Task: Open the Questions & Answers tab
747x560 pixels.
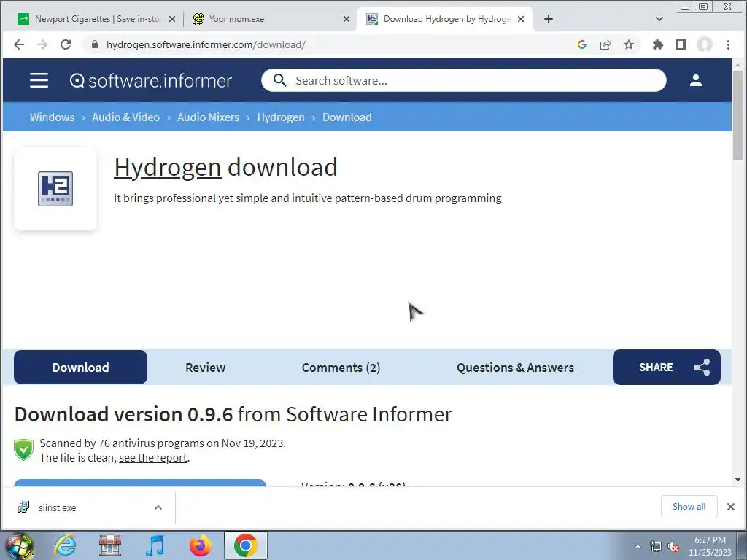Action: 515,367
